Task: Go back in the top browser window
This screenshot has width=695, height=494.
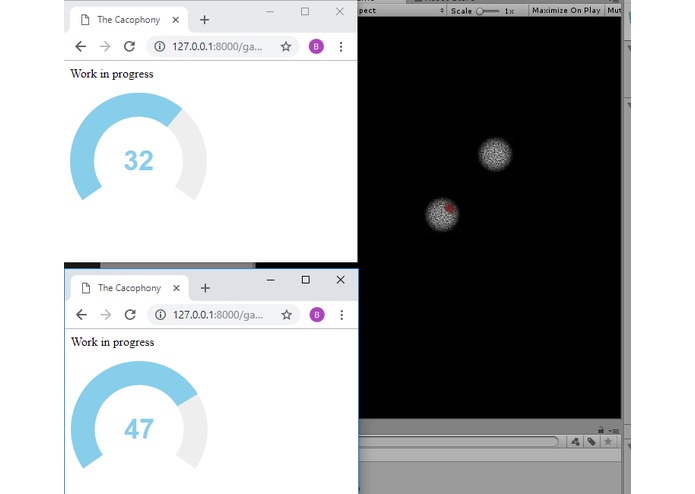Action: click(80, 47)
